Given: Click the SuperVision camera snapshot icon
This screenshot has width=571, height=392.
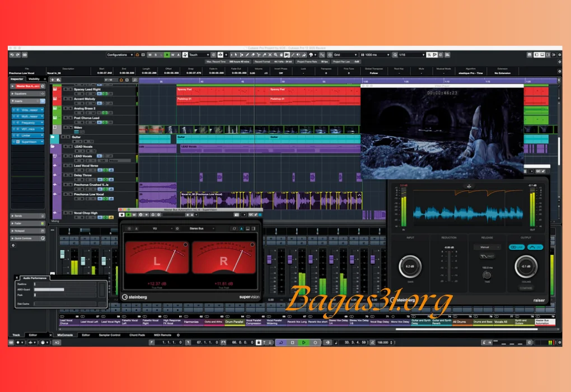Looking at the screenshot, I should 236,215.
